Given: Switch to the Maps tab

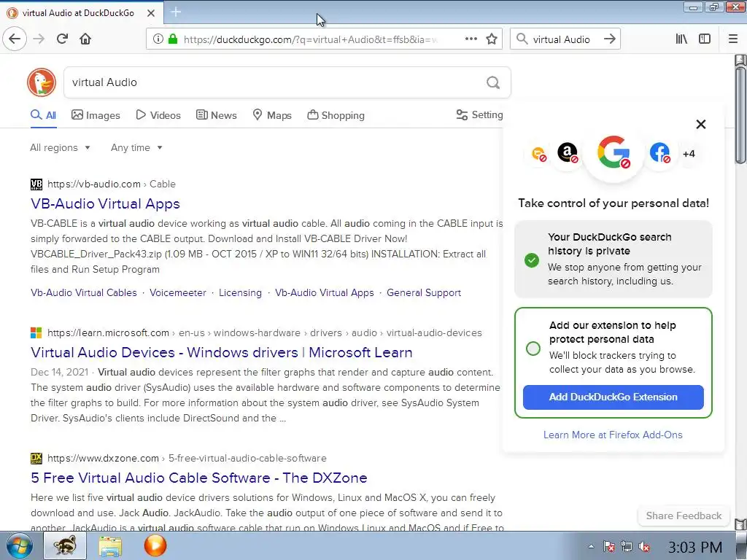Looking at the screenshot, I should [x=272, y=115].
